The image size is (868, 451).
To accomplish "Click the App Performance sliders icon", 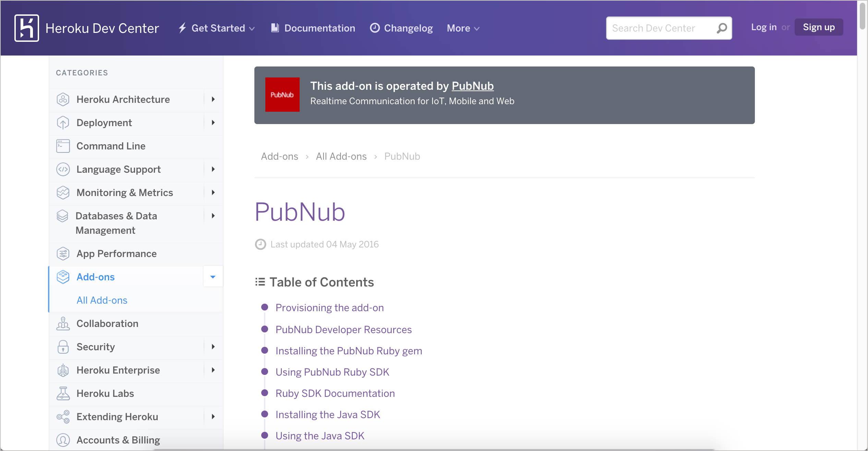I will 63,254.
